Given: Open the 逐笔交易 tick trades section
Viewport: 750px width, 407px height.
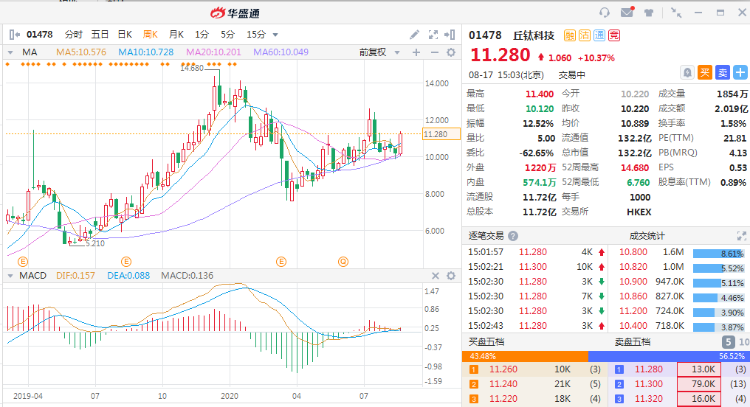Looking at the screenshot, I should click(x=485, y=236).
